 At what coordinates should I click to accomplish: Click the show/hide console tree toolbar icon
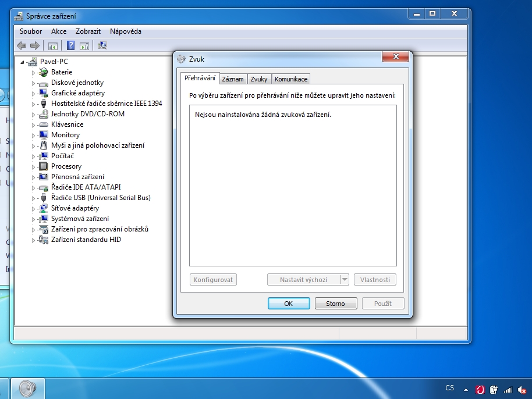pos(52,46)
